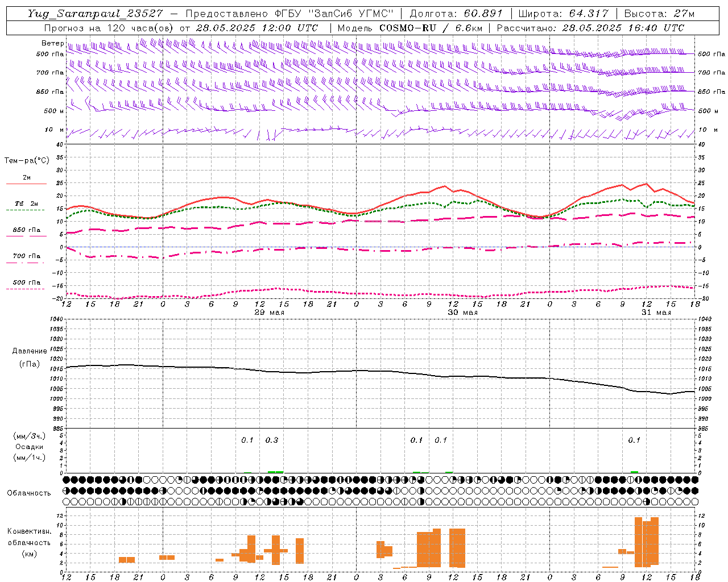Select the 29 мая date label
The width and height of the screenshot is (728, 582).
(270, 313)
